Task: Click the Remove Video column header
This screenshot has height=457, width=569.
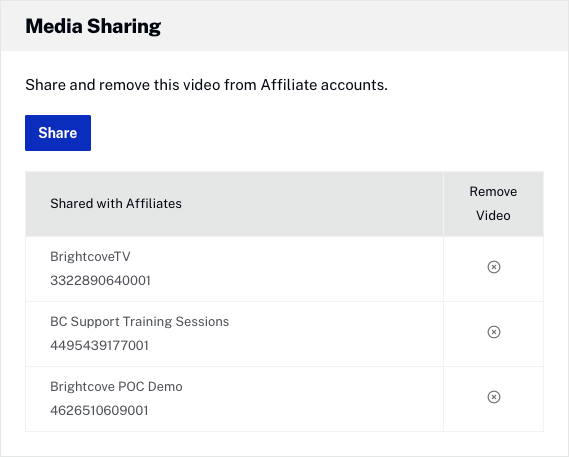Action: [x=493, y=204]
